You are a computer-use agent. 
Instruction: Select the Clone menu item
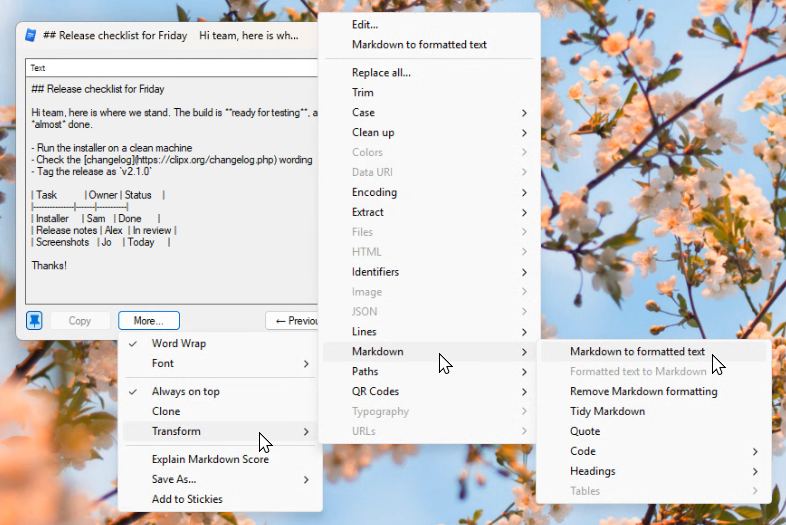click(x=220, y=411)
